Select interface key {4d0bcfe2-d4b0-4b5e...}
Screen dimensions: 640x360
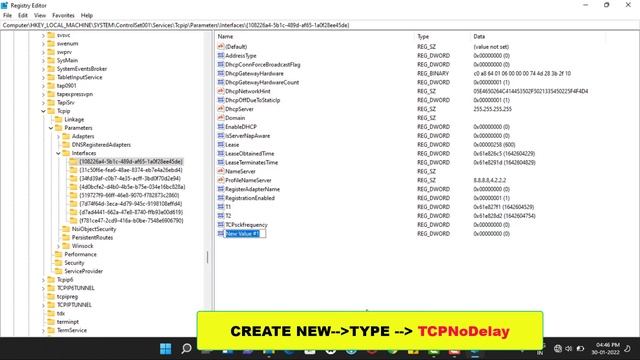(x=132, y=187)
